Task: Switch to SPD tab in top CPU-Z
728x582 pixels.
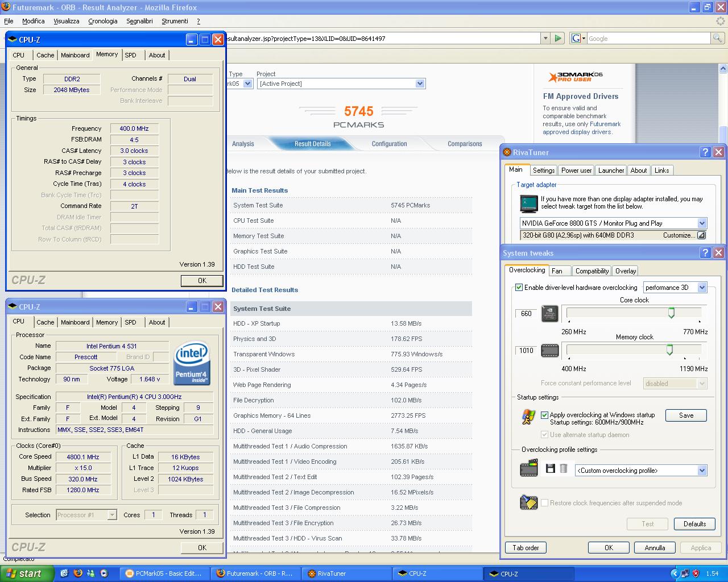Action: pos(131,55)
